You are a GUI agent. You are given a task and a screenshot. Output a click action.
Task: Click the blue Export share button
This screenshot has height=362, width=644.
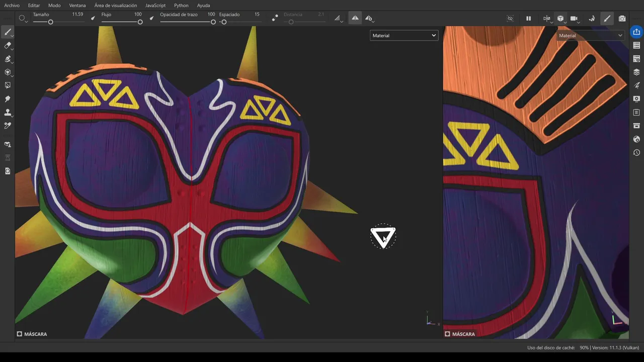636,32
